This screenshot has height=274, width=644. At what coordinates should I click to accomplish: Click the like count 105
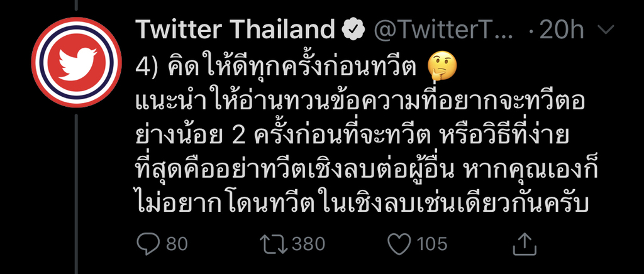click(432, 243)
